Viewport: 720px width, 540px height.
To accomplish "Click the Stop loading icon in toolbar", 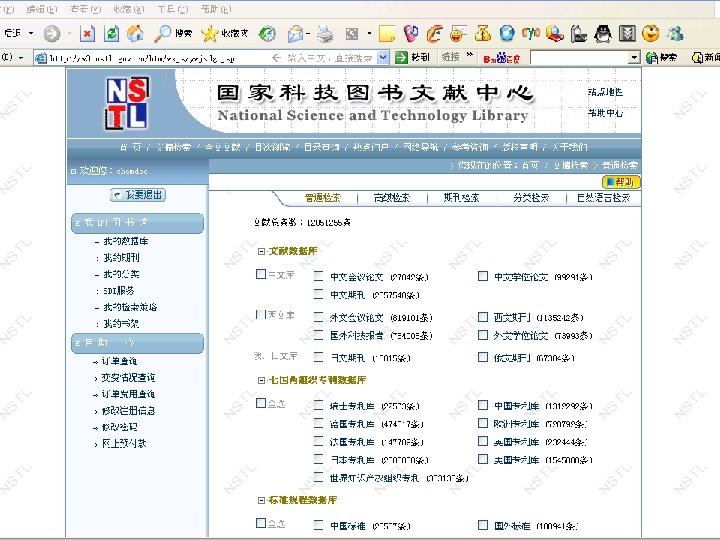I will point(87,33).
